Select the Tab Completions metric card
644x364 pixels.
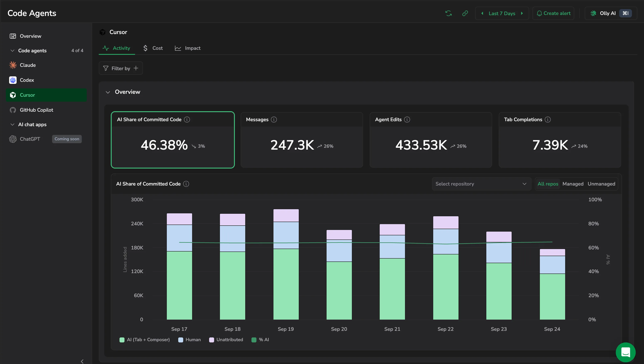pyautogui.click(x=560, y=140)
